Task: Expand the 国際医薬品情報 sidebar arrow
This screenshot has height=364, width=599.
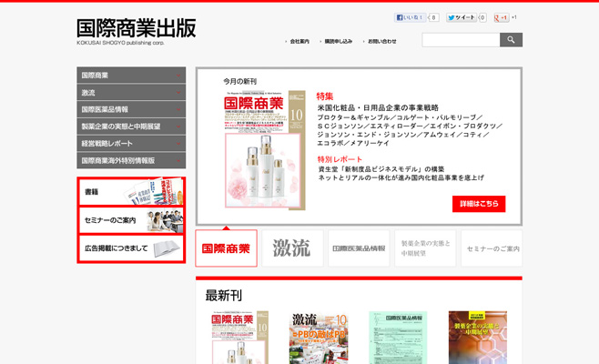Action: pyautogui.click(x=178, y=109)
